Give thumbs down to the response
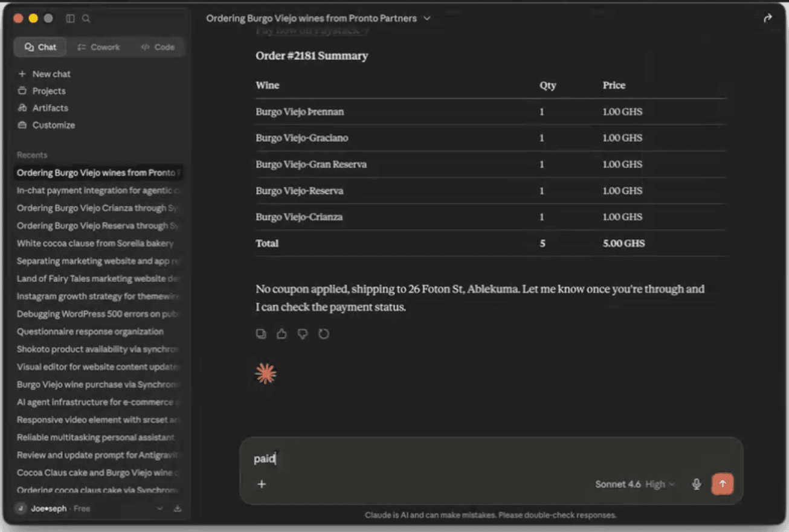This screenshot has width=789, height=532. [x=303, y=334]
